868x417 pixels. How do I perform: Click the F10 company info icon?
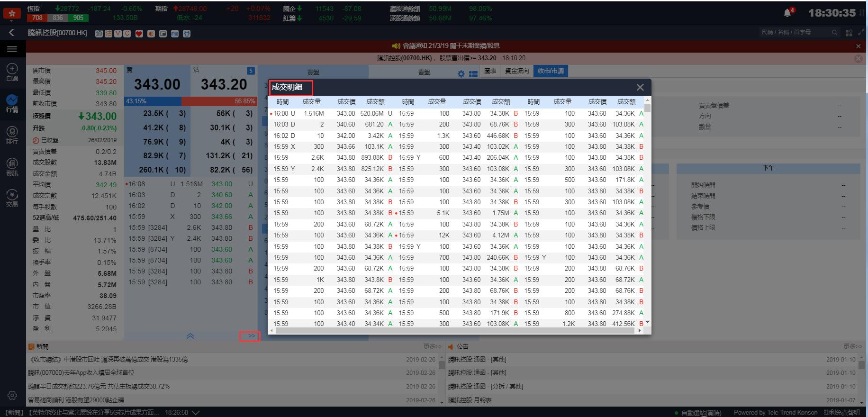click(x=174, y=34)
